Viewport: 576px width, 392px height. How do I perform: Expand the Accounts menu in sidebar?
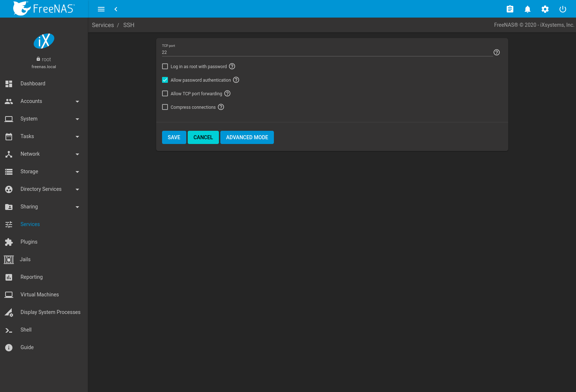click(x=77, y=101)
